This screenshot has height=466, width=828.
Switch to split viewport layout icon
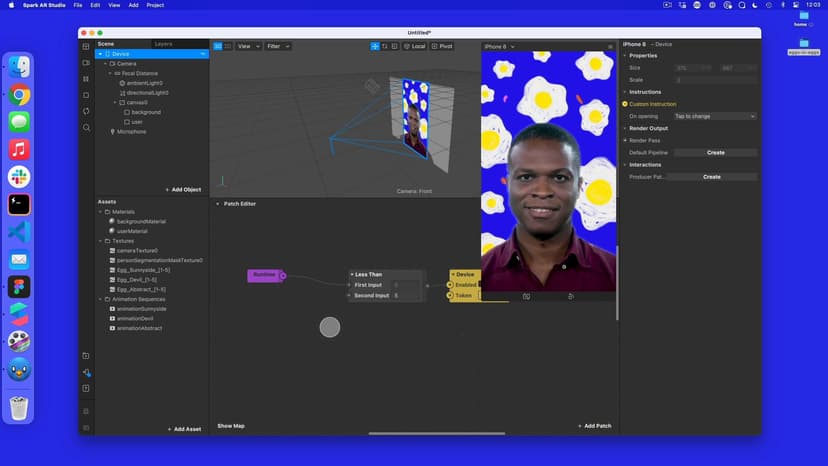point(228,46)
